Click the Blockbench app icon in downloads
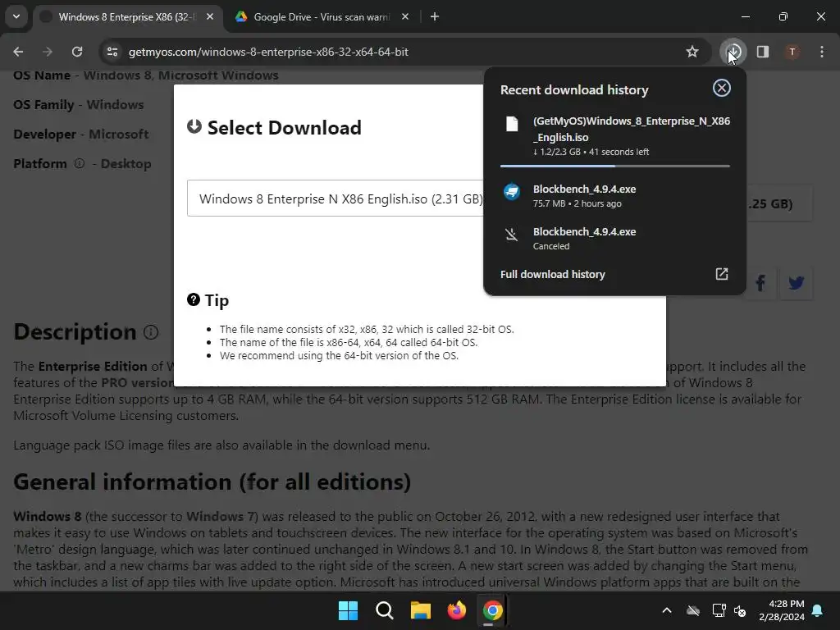Image resolution: width=840 pixels, height=630 pixels. [x=512, y=191]
